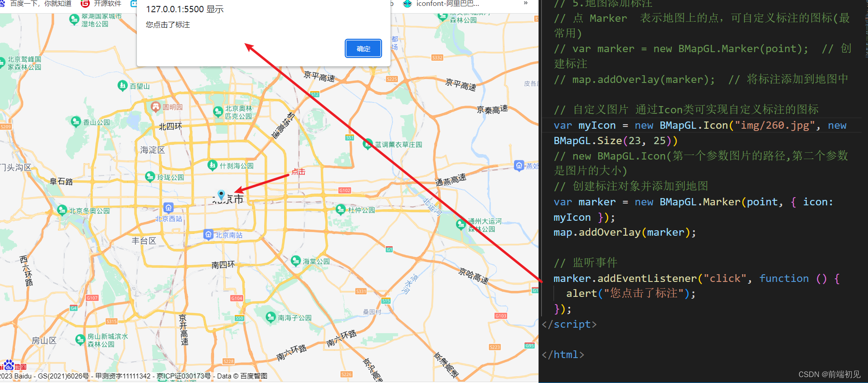This screenshot has width=868, height=383.
Task: Select the 北京西站 station icon
Action: click(x=168, y=208)
